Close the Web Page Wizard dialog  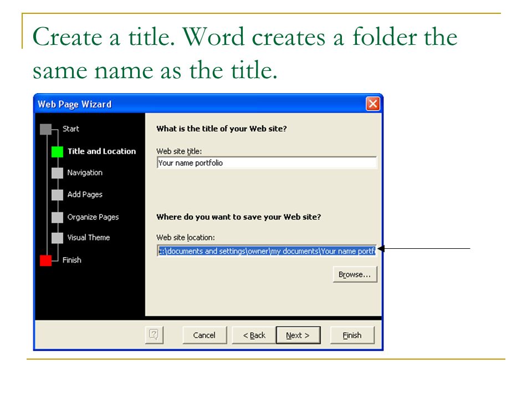[x=372, y=104]
